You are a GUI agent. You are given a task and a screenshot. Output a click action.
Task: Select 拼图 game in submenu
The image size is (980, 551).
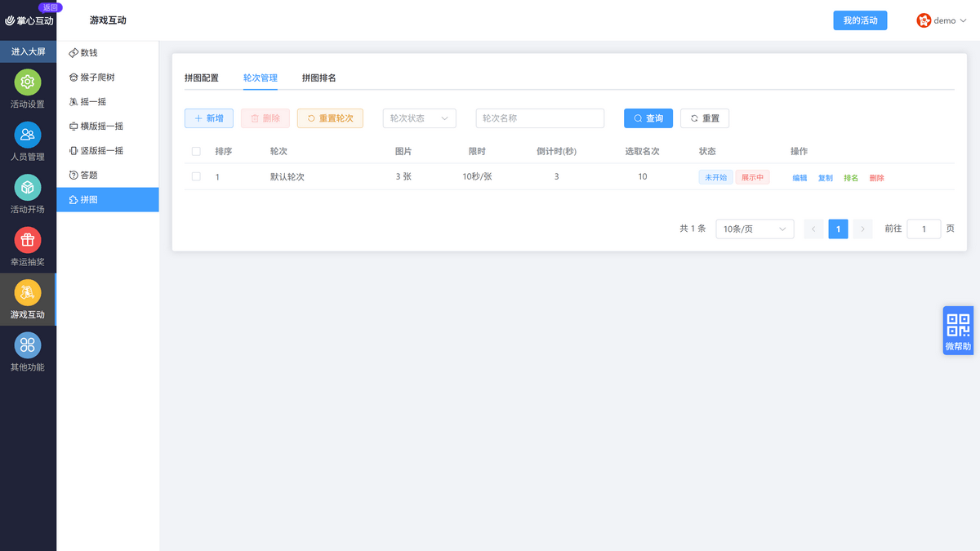click(x=108, y=199)
